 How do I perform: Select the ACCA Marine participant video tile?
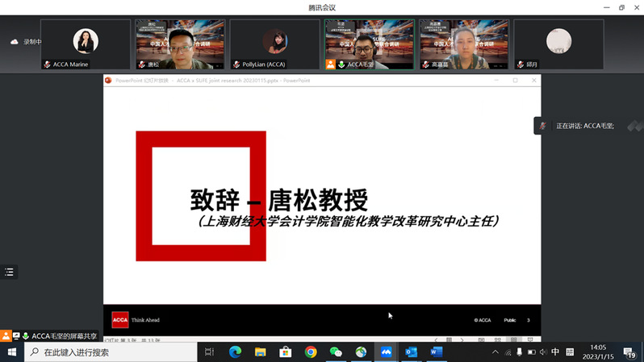86,44
